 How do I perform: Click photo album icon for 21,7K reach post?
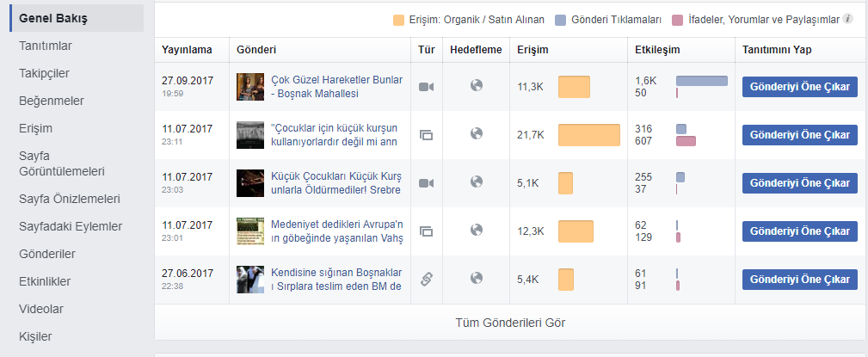coord(426,134)
